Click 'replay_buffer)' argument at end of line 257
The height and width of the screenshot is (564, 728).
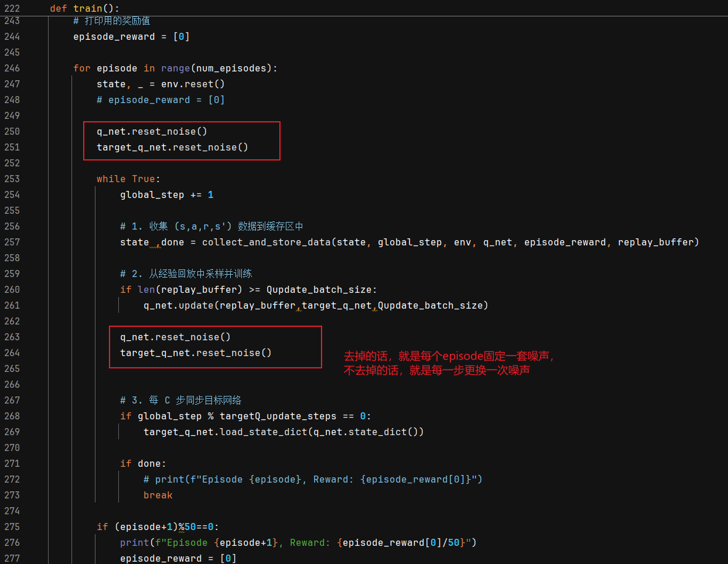[x=658, y=242]
